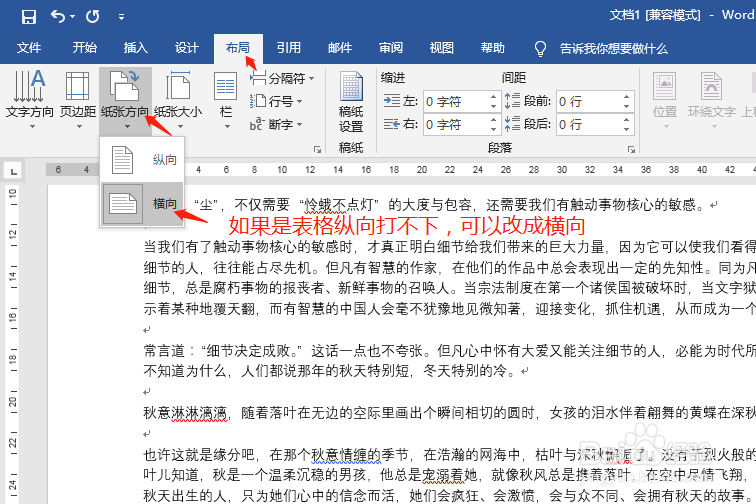Switch to the 审阅 tab
Image resolution: width=756 pixels, height=504 pixels.
(x=391, y=48)
